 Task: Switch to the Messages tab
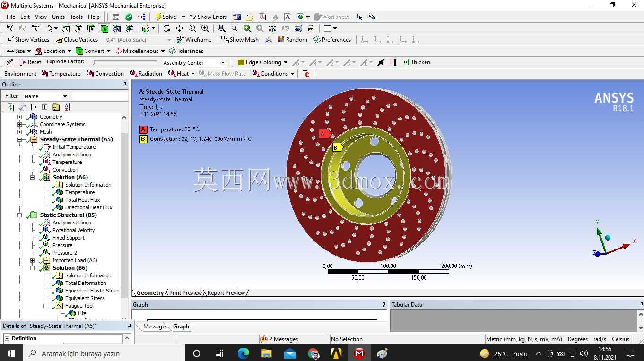[155, 327]
